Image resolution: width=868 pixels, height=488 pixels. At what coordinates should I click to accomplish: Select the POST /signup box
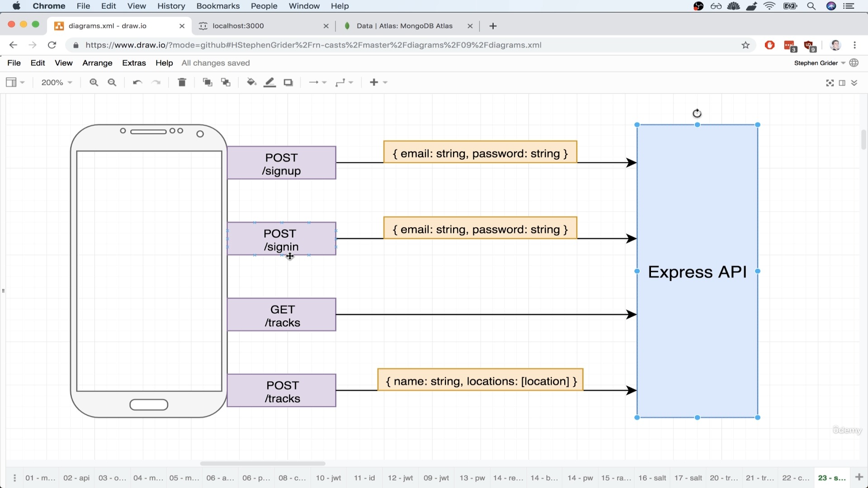click(281, 163)
